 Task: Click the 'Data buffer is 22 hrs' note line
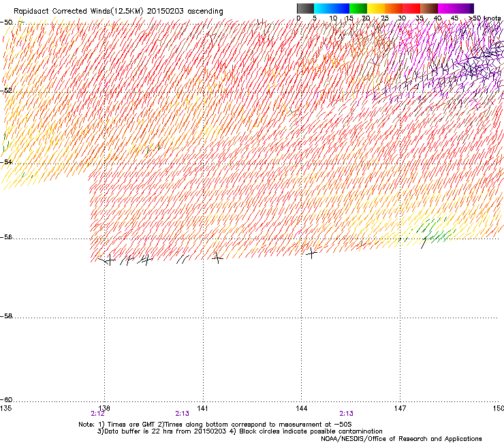click(240, 431)
